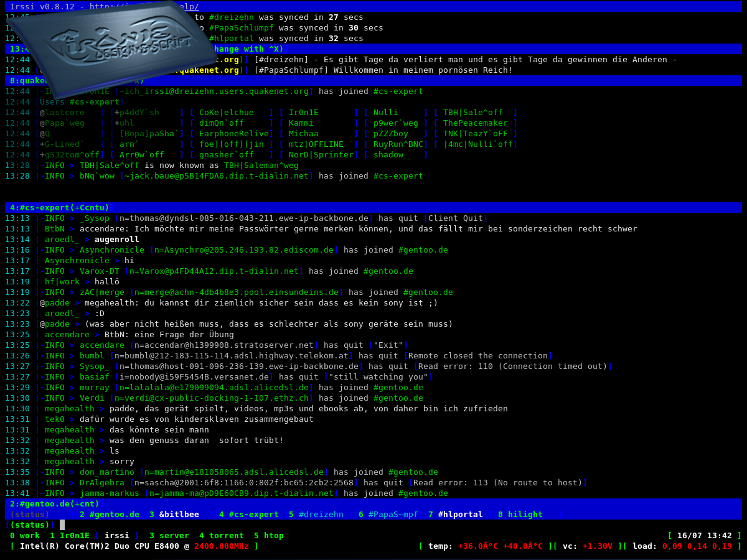Select screen window 0 work
The height and width of the screenshot is (560, 747).
tap(25, 536)
